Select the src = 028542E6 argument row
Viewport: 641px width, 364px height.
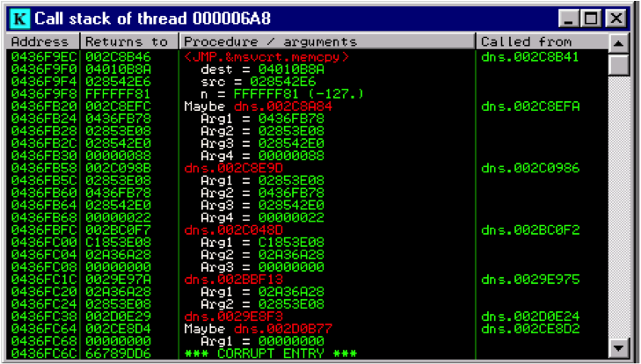pyautogui.click(x=258, y=82)
